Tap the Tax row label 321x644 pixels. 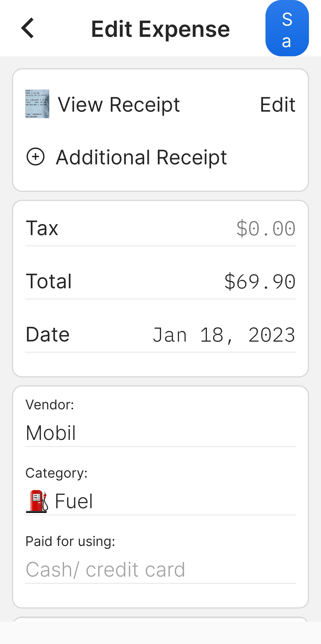pos(42,228)
